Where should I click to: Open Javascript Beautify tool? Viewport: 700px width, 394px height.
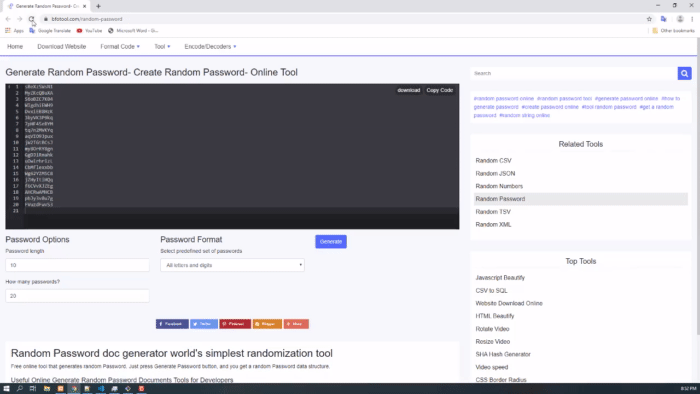tap(500, 278)
